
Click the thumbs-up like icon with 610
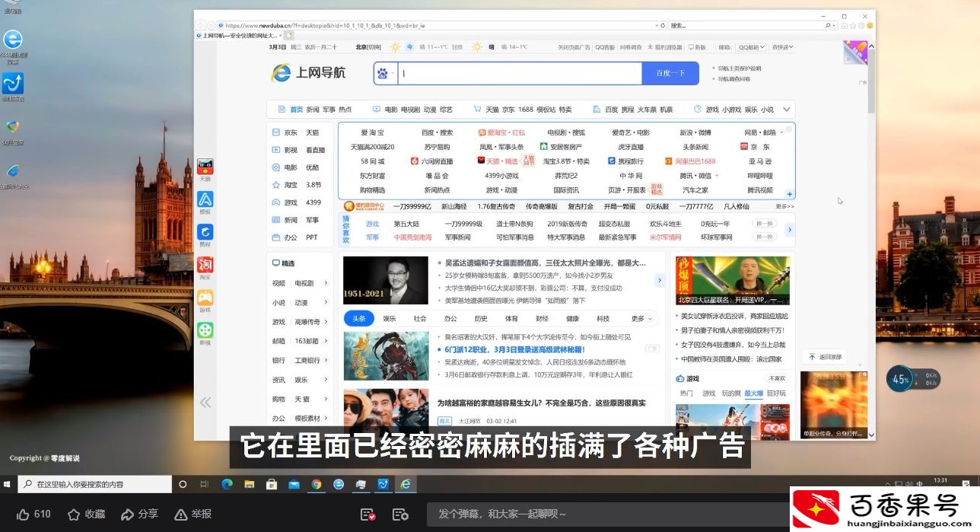click(x=23, y=514)
